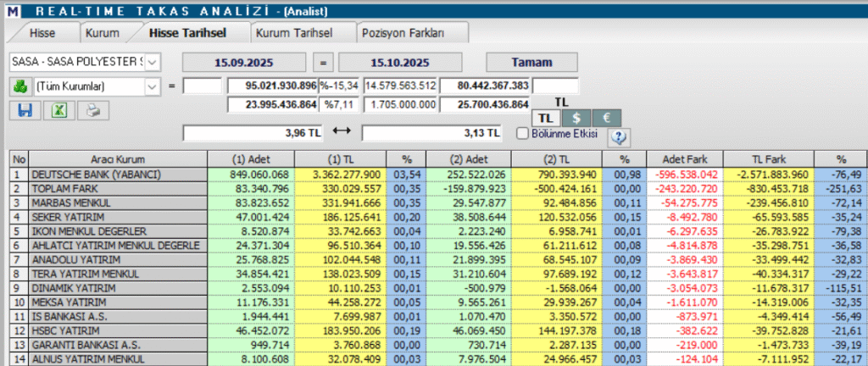
Task: Click the 849.060.068 Adet cell
Action: (x=251, y=175)
